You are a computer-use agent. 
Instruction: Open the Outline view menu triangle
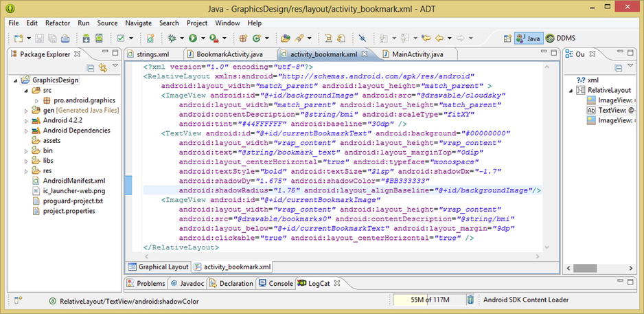pos(630,65)
